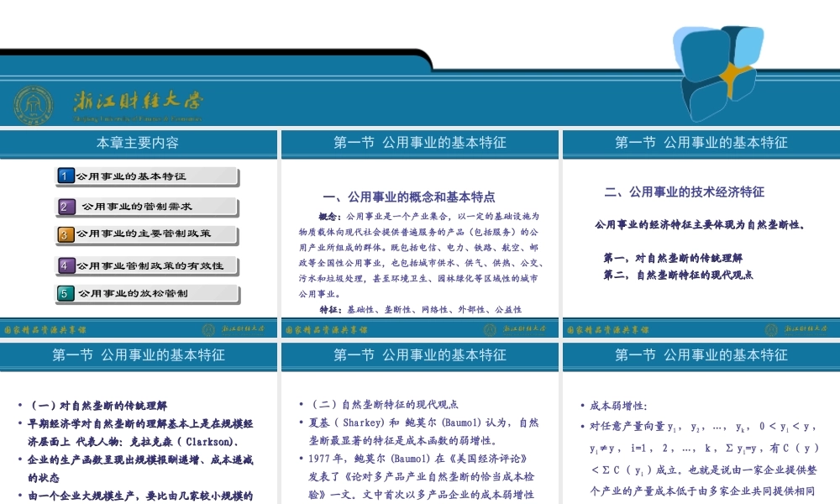The height and width of the screenshot is (504, 840).
Task: Open the slide showing "二、公用事业的技术经济特征"
Action: [x=701, y=235]
